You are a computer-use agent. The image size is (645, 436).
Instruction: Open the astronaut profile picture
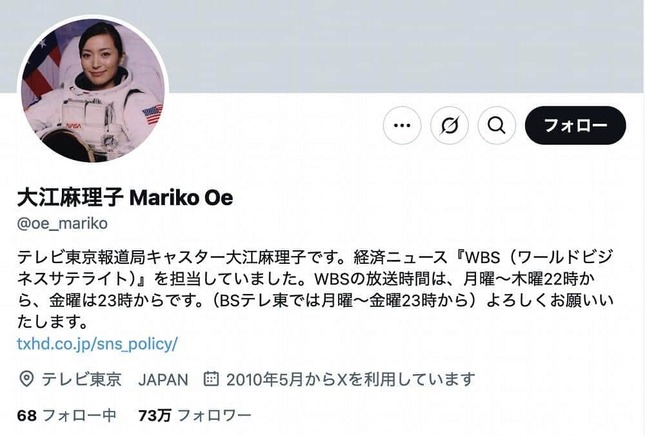tap(93, 90)
